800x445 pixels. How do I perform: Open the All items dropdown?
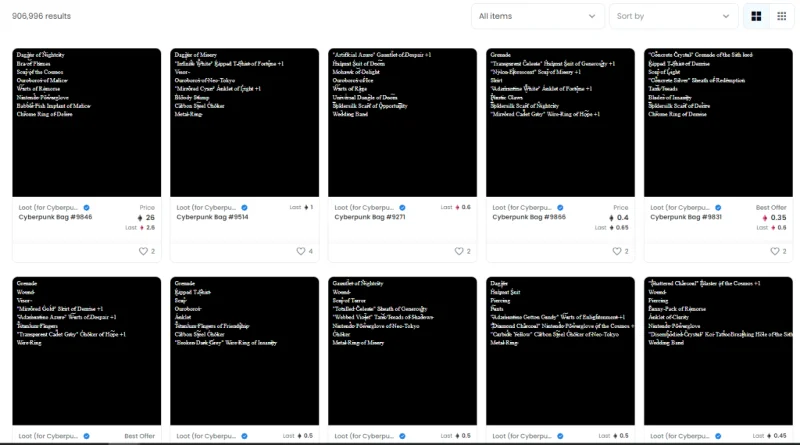pos(537,16)
